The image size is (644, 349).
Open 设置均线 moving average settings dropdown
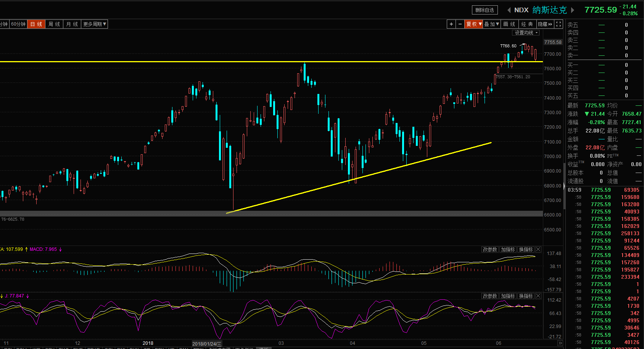(526, 33)
